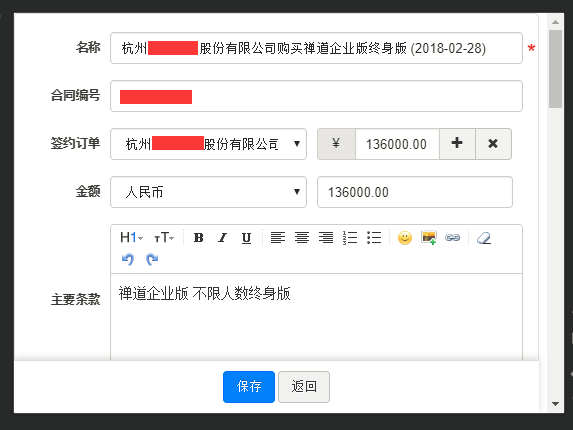Clear formatting with eraser icon
Image resolution: width=573 pixels, height=430 pixels.
click(x=484, y=238)
